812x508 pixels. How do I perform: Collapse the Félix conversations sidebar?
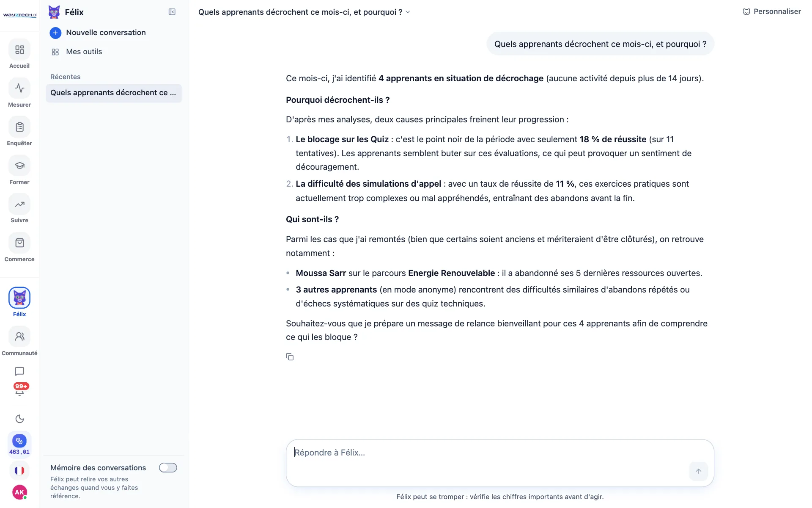[x=172, y=12]
